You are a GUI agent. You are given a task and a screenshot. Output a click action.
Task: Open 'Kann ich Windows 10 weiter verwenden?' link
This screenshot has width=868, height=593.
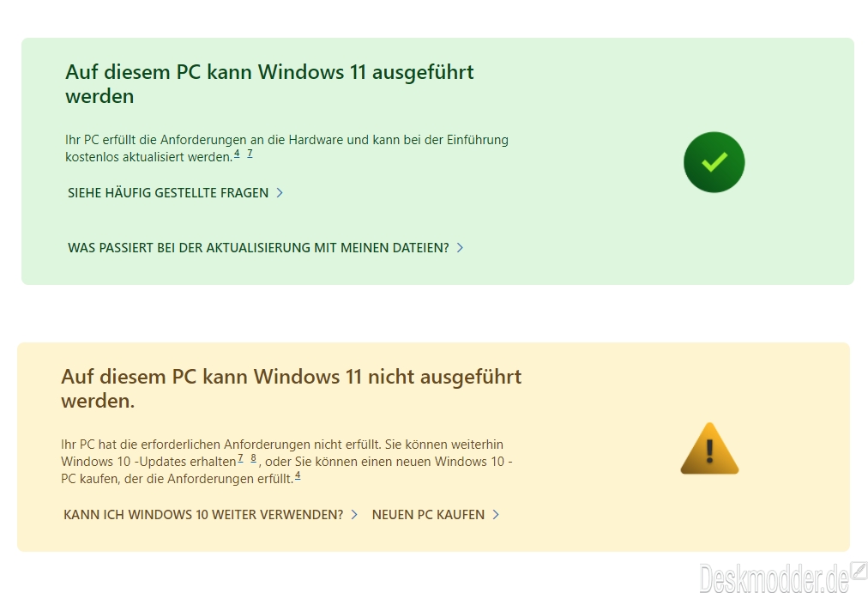[x=204, y=514]
